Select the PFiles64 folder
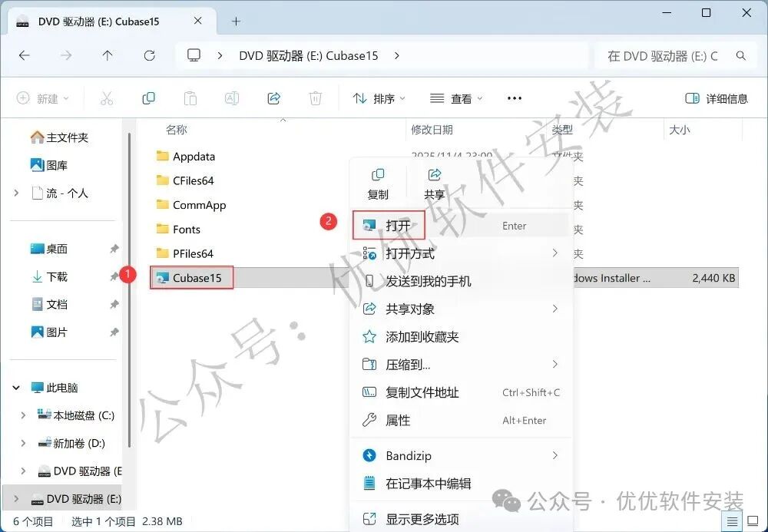The image size is (768, 532). click(x=184, y=253)
